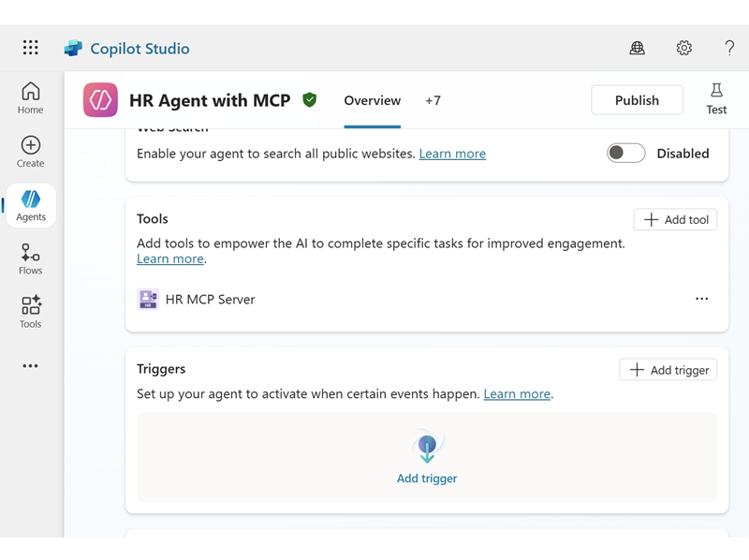The height and width of the screenshot is (560, 749).
Task: Expand the sidebar more options ellipsis
Action: pos(30,366)
